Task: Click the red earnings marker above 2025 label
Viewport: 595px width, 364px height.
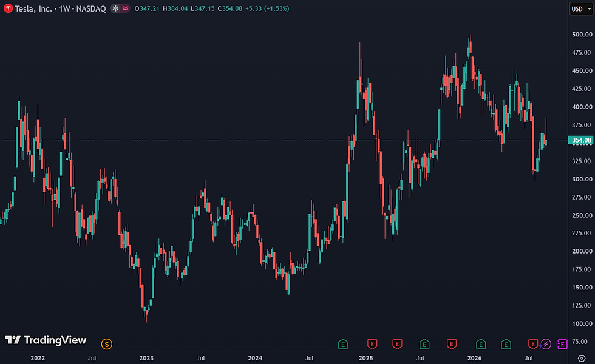Action: (372, 345)
